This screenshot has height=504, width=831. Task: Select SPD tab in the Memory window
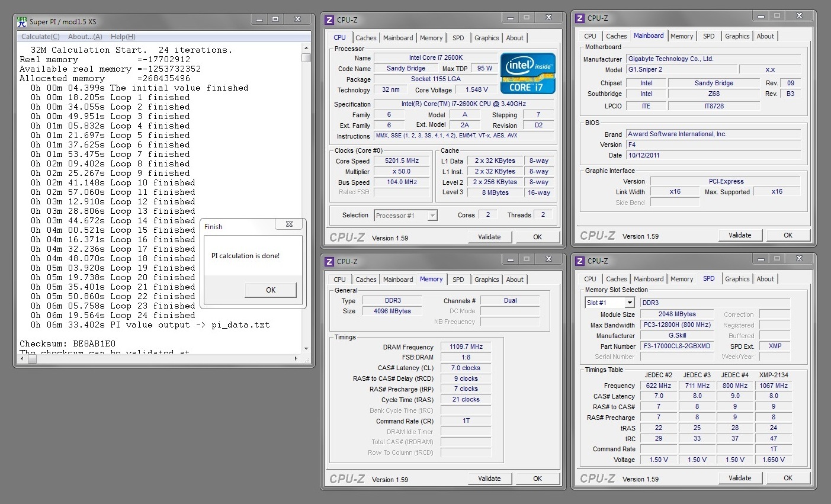pyautogui.click(x=458, y=280)
